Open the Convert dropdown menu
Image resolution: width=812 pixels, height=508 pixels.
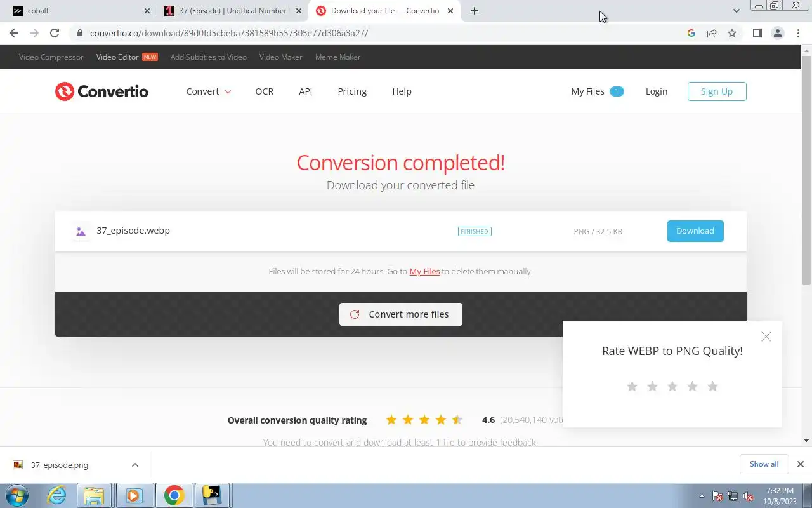[x=209, y=91]
